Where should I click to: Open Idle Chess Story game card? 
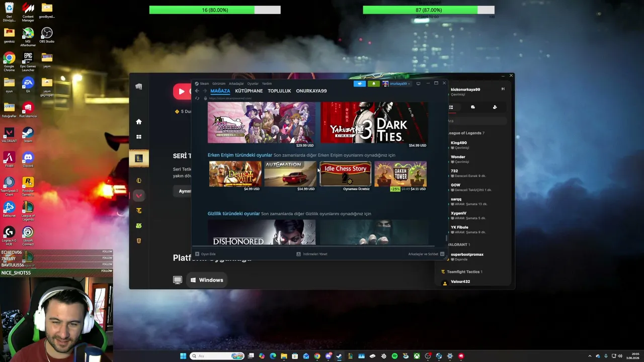point(345,174)
